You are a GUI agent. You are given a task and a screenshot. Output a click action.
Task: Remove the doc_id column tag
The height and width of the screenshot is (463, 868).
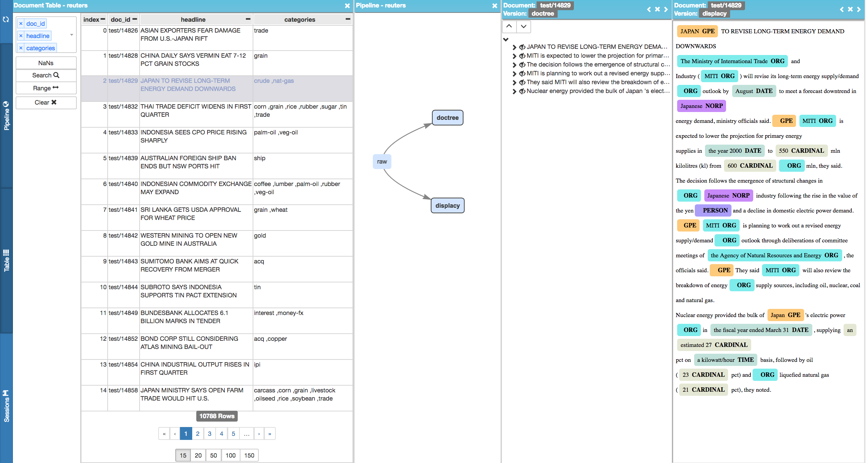tap(21, 24)
